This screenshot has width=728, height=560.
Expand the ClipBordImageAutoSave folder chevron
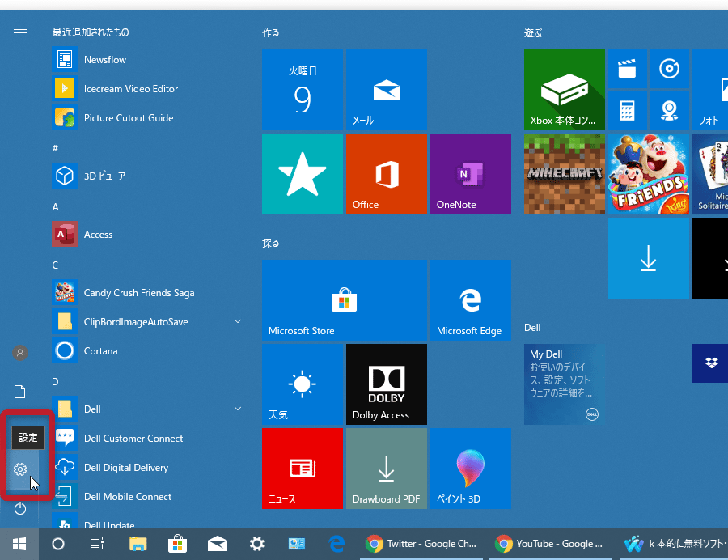tap(238, 321)
